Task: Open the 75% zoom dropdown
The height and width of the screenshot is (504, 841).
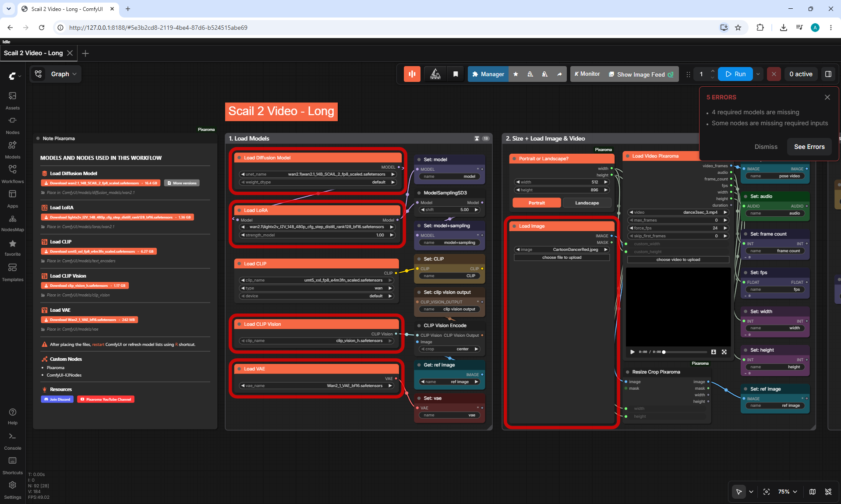Action: pos(787,492)
